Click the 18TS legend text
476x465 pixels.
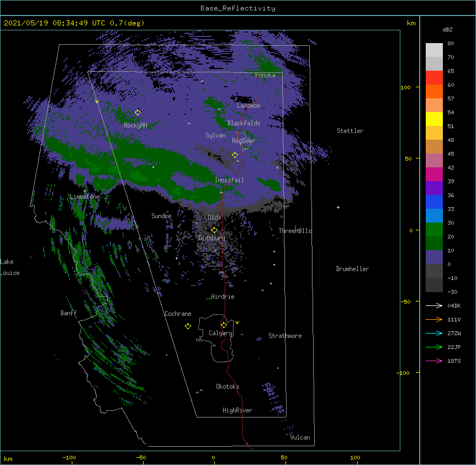click(x=454, y=361)
